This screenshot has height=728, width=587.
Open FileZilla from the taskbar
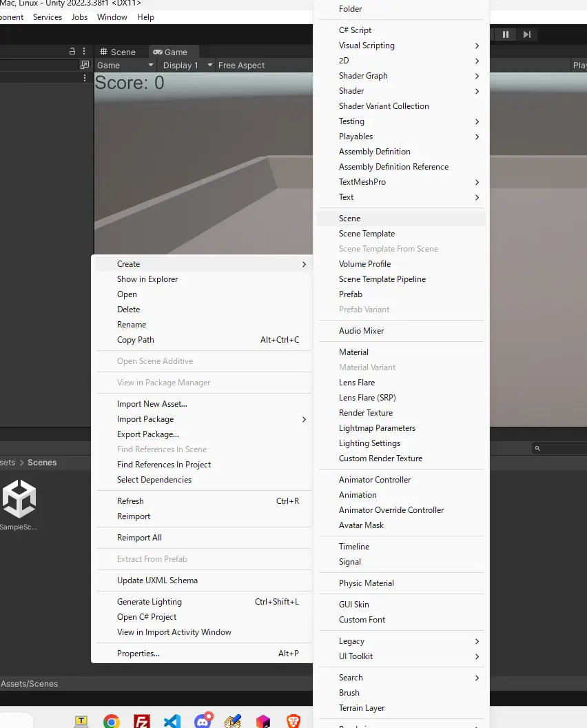click(142, 721)
